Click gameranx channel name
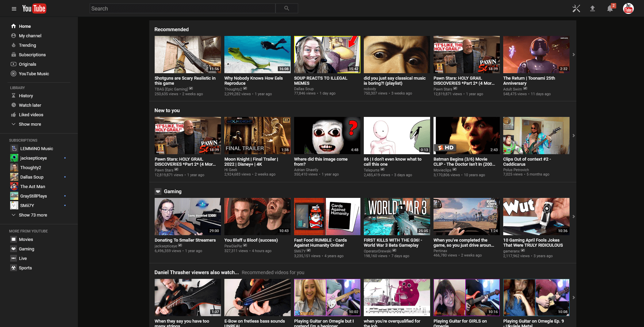Screen dimensions: 644x327 point(511,251)
